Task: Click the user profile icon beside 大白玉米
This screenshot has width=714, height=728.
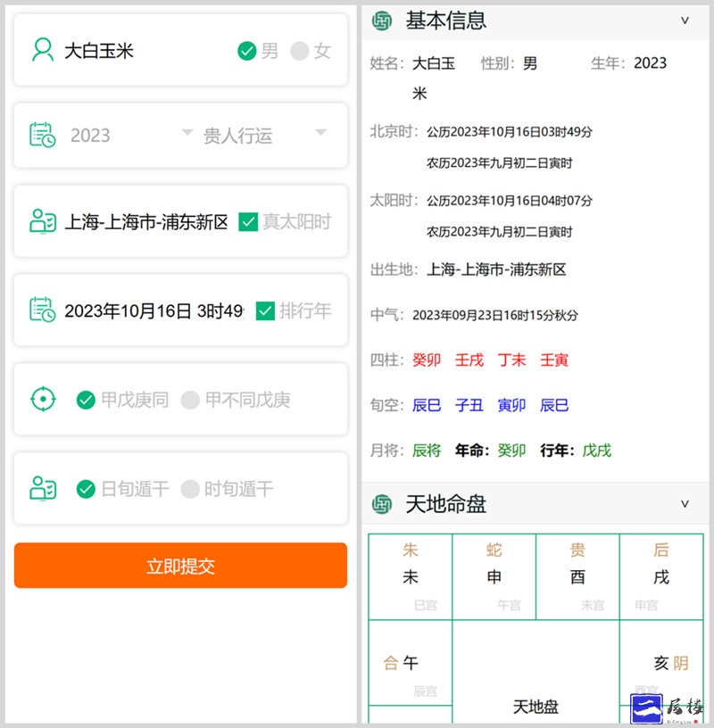Action: tap(43, 50)
